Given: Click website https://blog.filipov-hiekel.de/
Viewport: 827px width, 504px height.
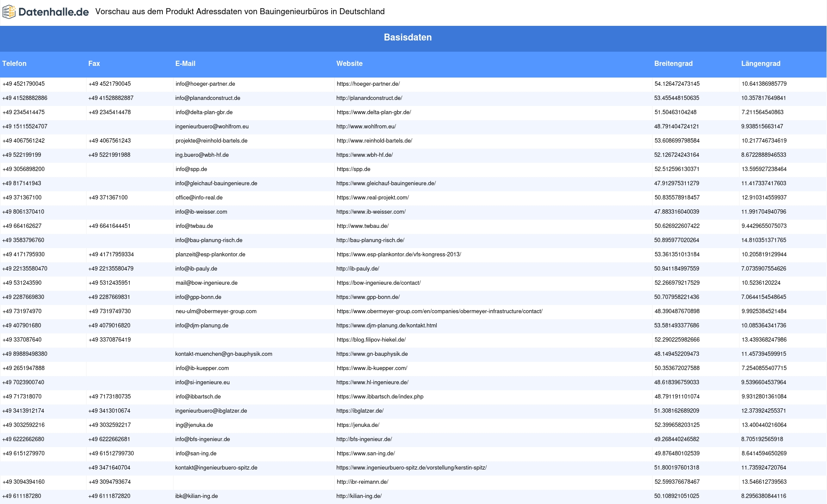Looking at the screenshot, I should 371,340.
